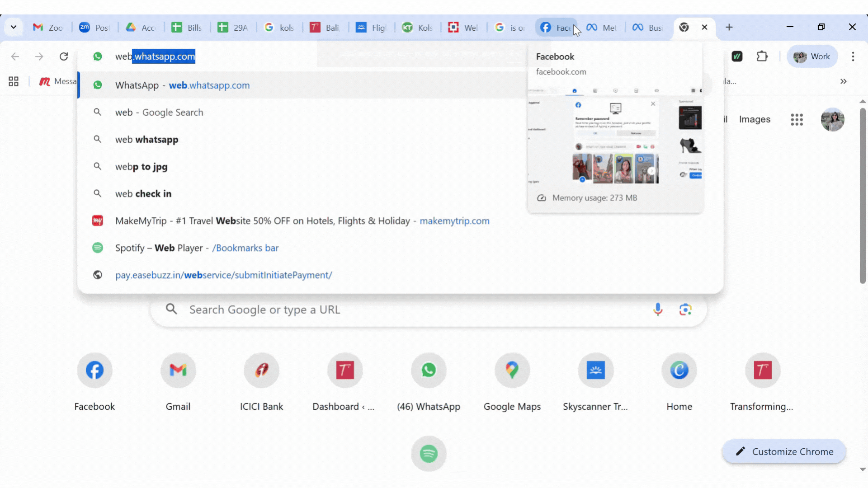Choose the webp to jpg suggestion
This screenshot has width=868, height=488.
[x=141, y=167]
